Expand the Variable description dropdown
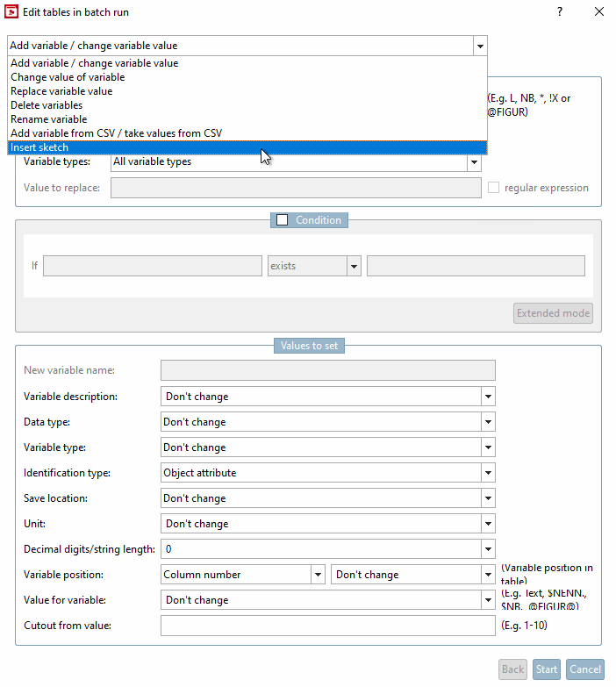 [488, 397]
